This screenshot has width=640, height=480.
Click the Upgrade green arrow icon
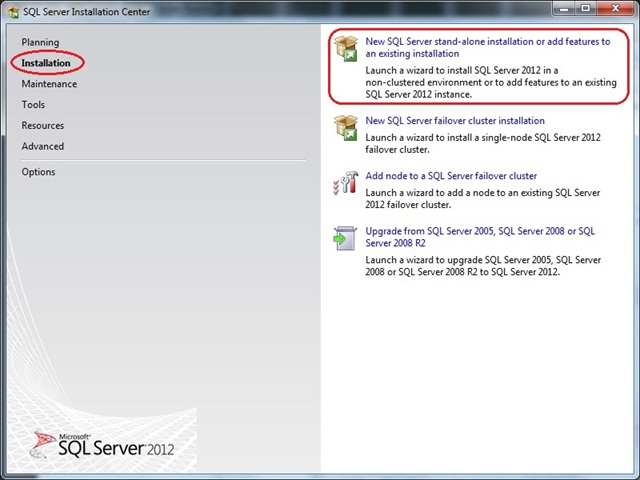345,238
